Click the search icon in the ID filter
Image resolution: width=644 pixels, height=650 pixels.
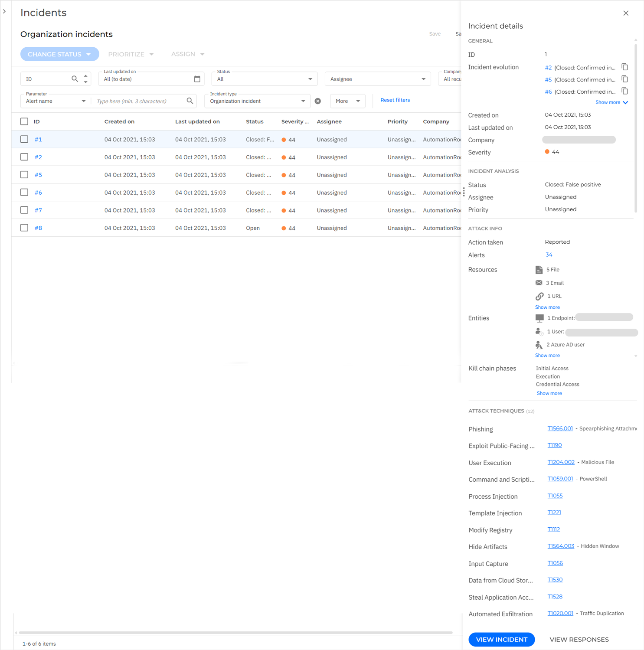coord(75,78)
